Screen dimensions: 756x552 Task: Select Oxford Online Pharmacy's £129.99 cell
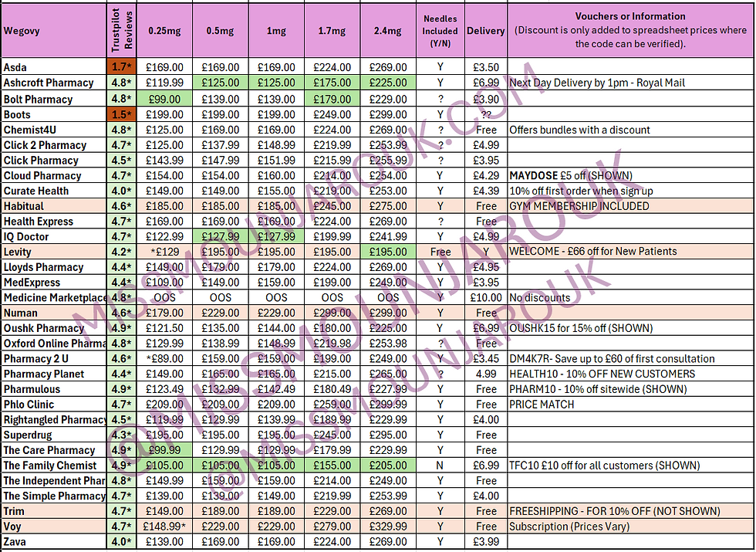pos(164,344)
